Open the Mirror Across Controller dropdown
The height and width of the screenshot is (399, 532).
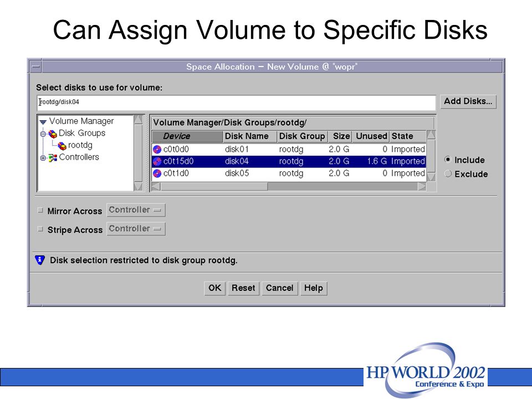136,210
